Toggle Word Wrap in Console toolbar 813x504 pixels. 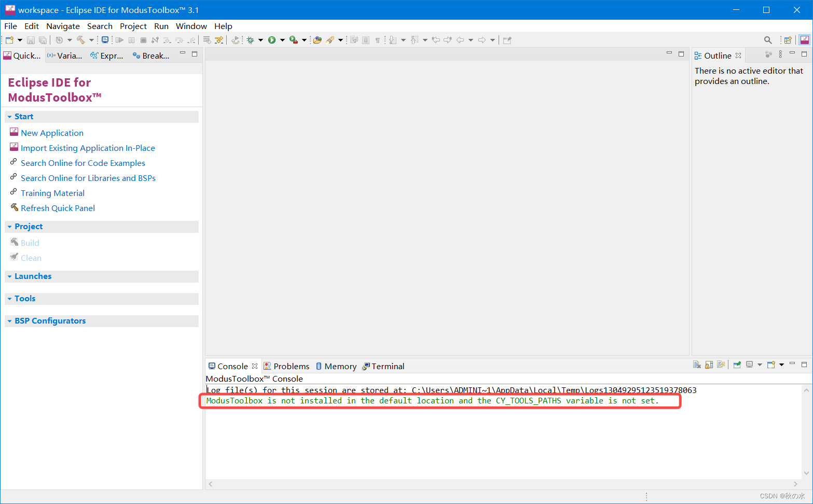(721, 365)
